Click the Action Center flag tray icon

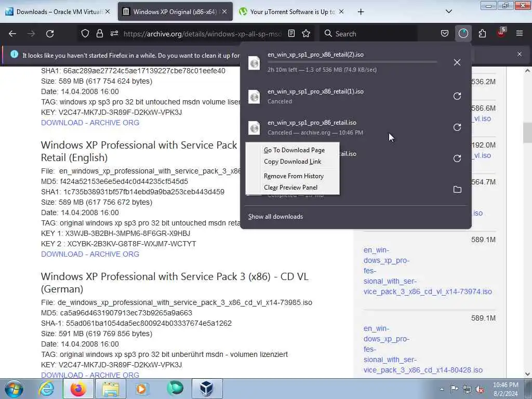(454, 389)
